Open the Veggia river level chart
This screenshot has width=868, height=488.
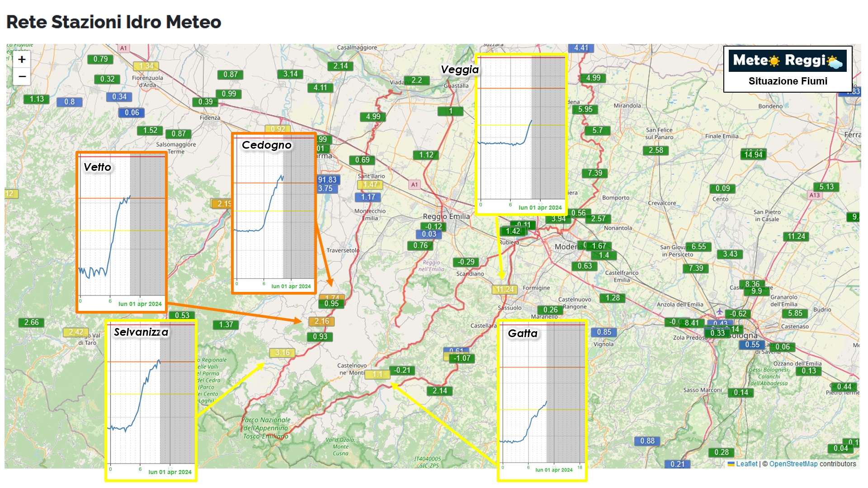(522, 134)
